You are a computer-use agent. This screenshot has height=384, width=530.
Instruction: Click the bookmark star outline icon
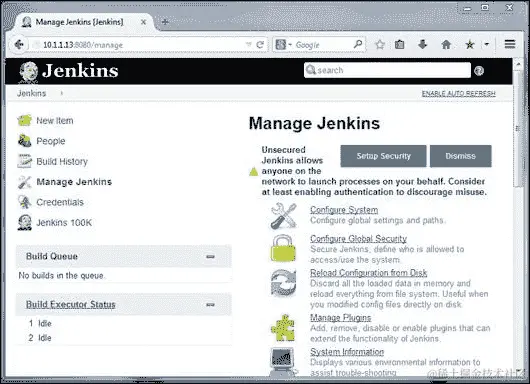[380, 44]
